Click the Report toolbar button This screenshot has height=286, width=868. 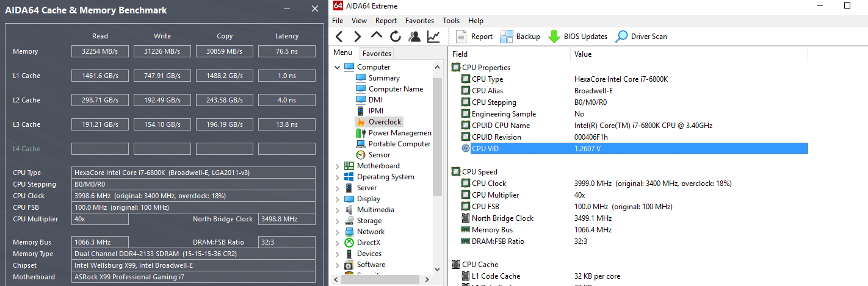[x=474, y=37]
